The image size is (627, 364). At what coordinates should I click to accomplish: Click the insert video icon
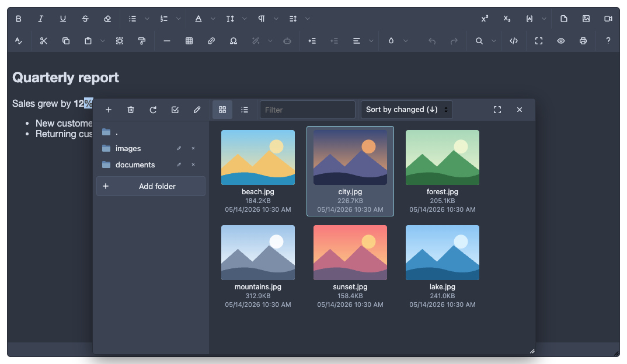tap(608, 19)
